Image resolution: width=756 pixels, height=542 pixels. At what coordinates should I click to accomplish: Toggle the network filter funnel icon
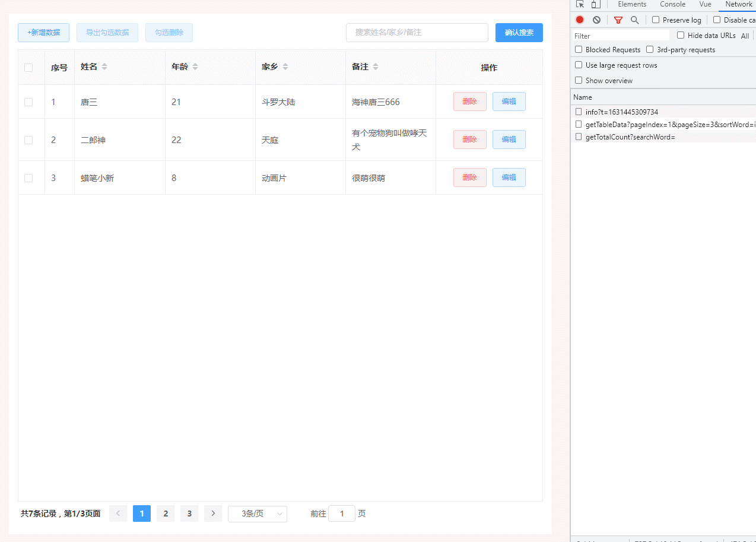click(x=618, y=20)
